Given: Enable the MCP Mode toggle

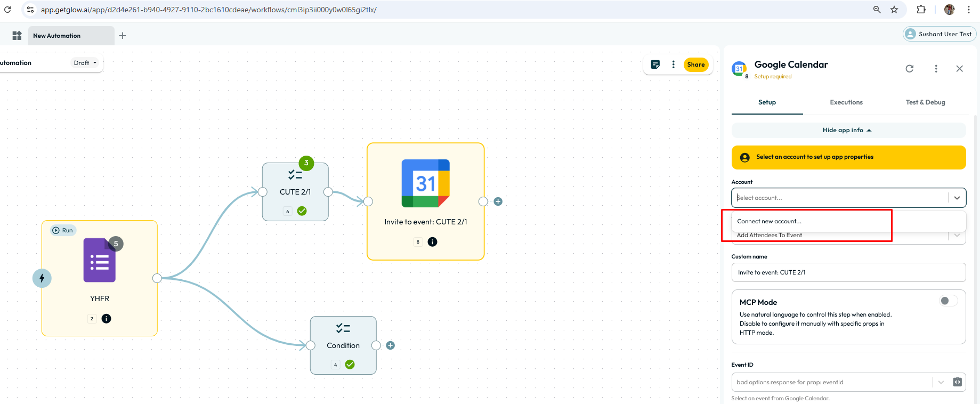Looking at the screenshot, I should pyautogui.click(x=948, y=301).
